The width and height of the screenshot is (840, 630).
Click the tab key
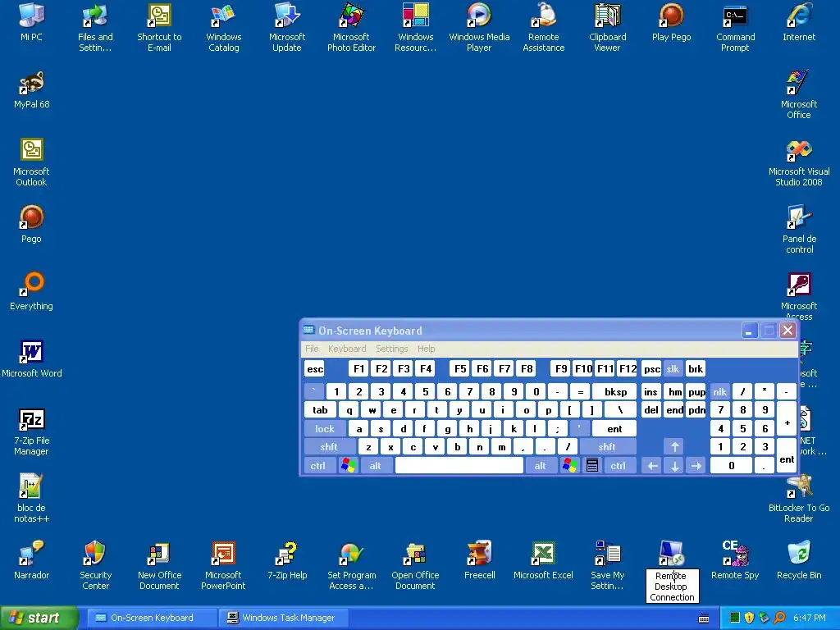click(320, 410)
